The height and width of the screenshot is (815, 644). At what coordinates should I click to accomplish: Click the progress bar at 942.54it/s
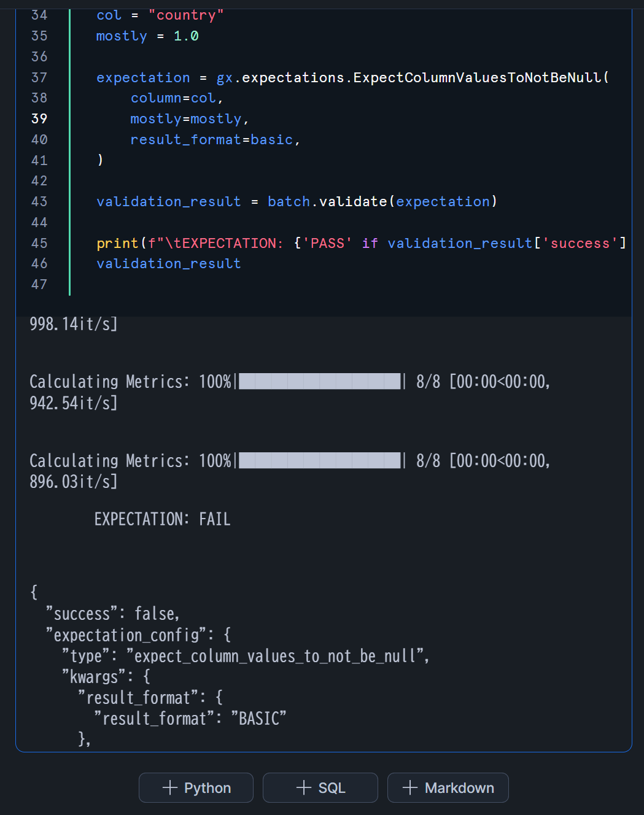click(x=319, y=381)
